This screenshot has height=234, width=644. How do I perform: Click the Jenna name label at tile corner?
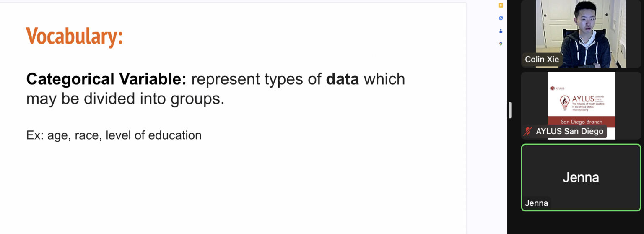(x=536, y=203)
